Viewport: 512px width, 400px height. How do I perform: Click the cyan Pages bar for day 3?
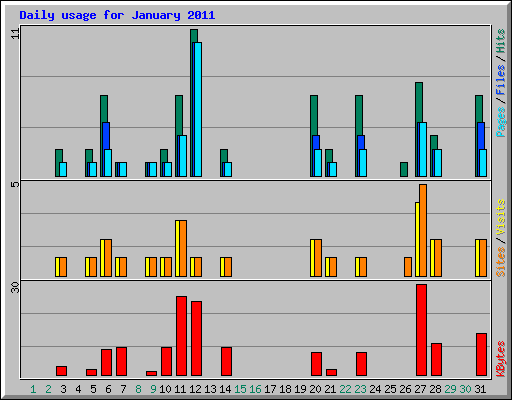63,169
